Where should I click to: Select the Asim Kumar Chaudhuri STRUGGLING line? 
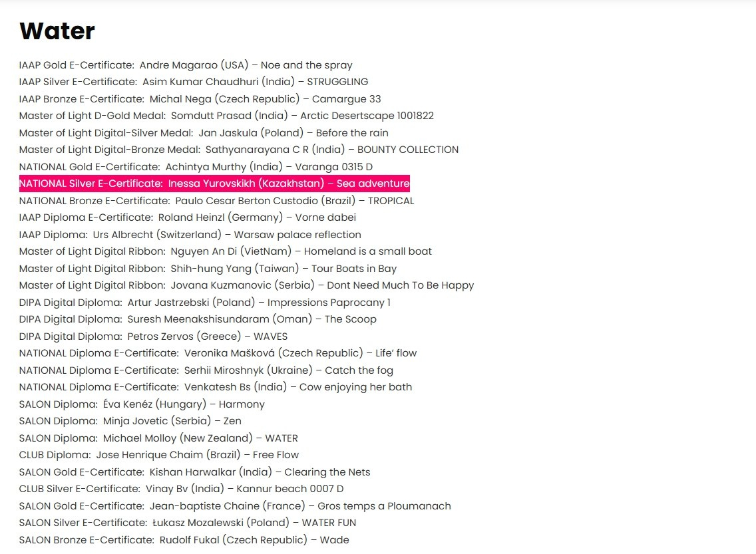[193, 82]
